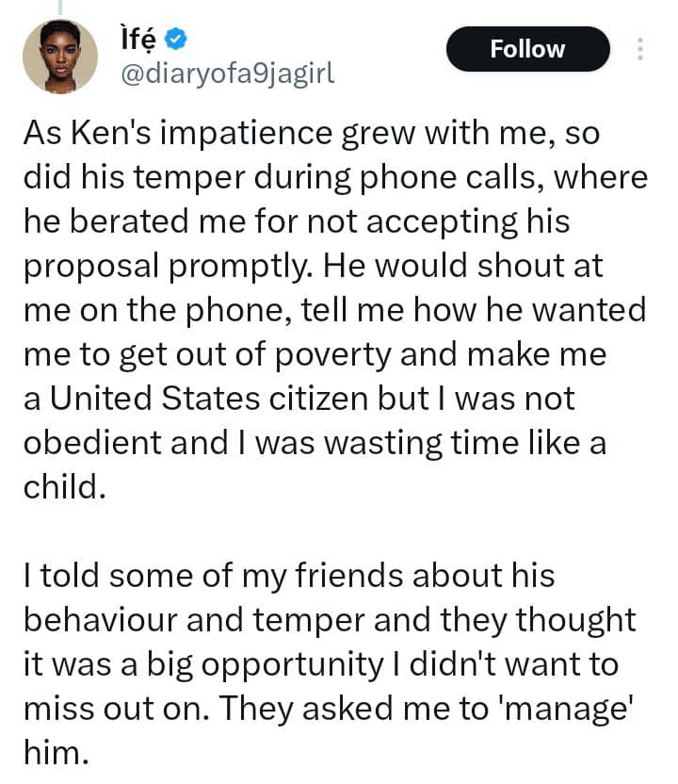Click the thread connector line above avatar
Screen dimensions: 678x784
59,8
